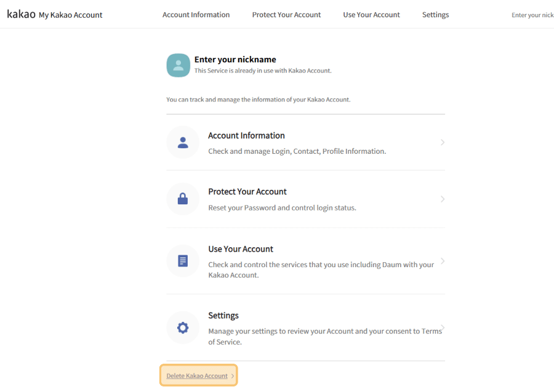Screen dimensions: 554x392
Task: Click the 'Manage your settings to review' description
Action: [325, 336]
